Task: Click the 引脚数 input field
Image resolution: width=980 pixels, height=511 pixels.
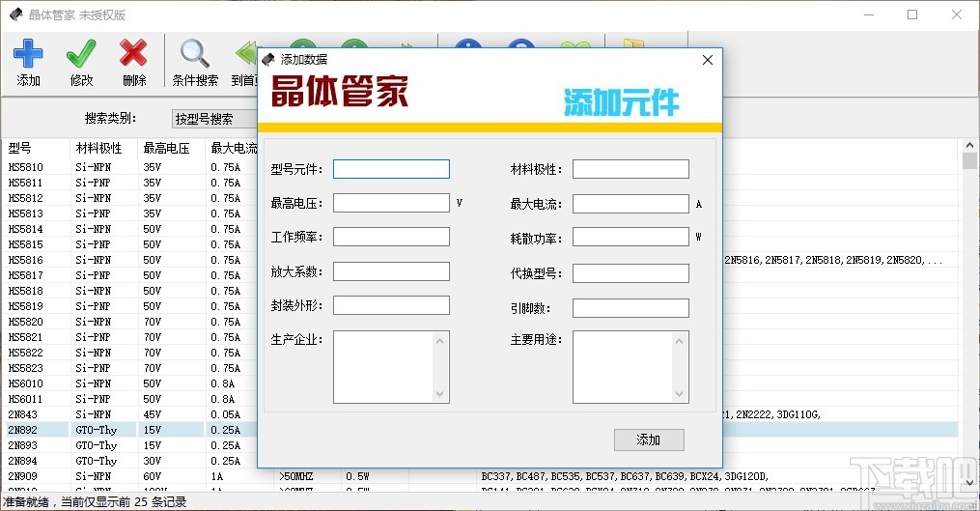Action: (630, 308)
